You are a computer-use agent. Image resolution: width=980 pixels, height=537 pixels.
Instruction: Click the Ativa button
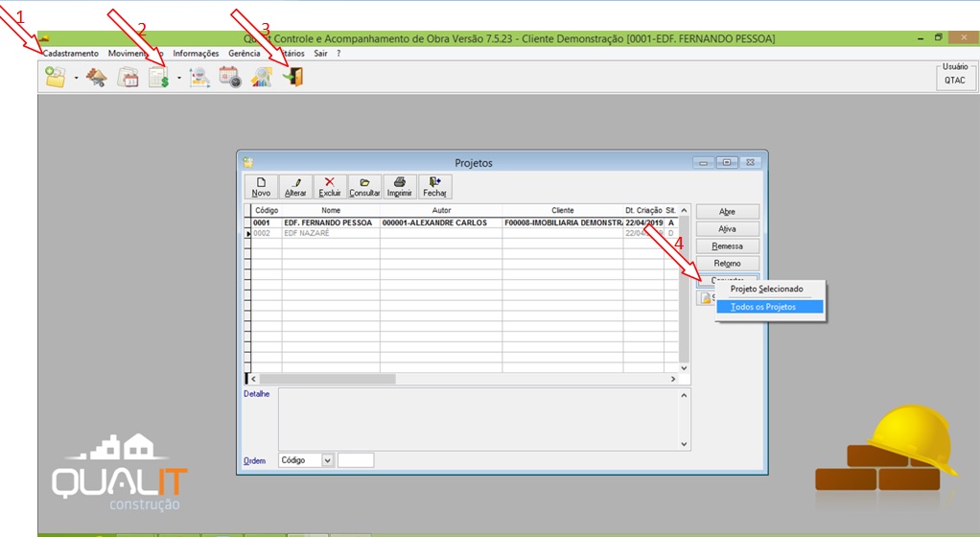tap(728, 229)
